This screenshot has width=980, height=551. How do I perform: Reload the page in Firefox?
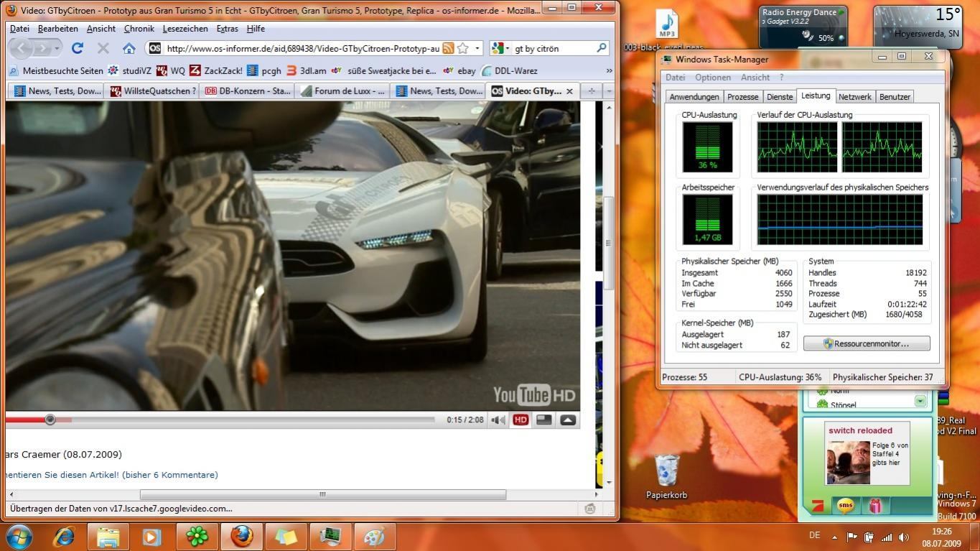pos(78,48)
